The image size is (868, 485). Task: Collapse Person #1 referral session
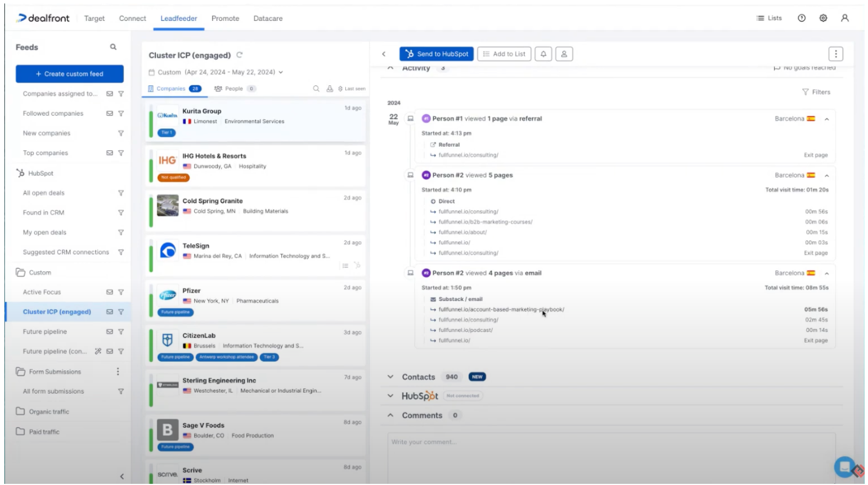pyautogui.click(x=827, y=119)
